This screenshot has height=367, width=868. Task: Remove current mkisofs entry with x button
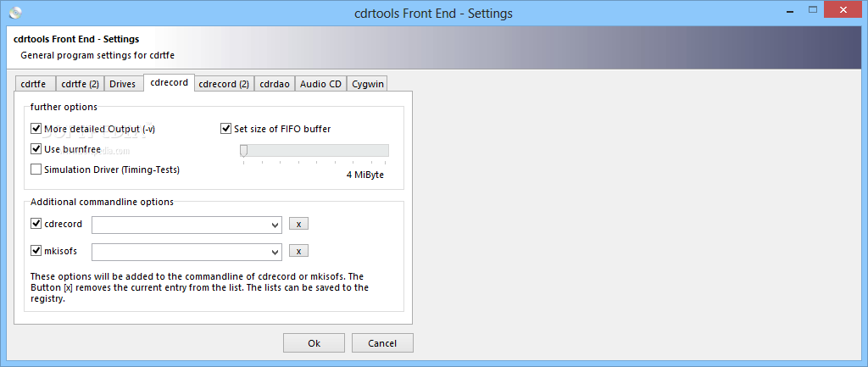click(299, 252)
